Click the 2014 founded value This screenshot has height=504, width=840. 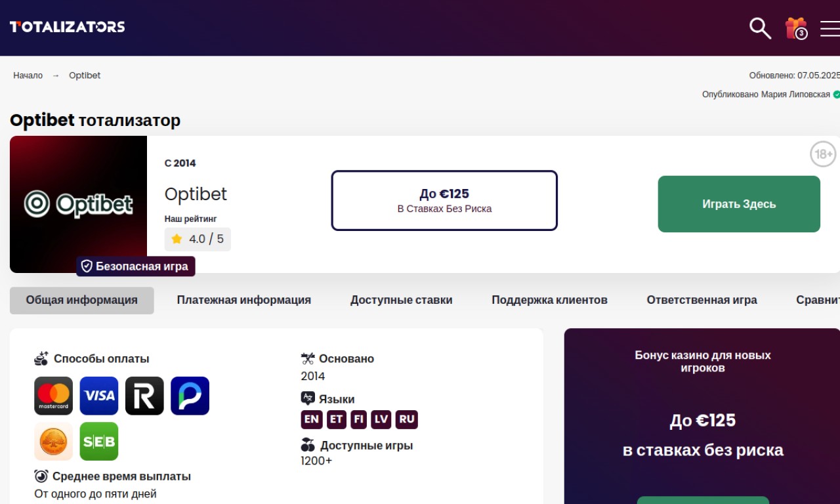(x=313, y=376)
